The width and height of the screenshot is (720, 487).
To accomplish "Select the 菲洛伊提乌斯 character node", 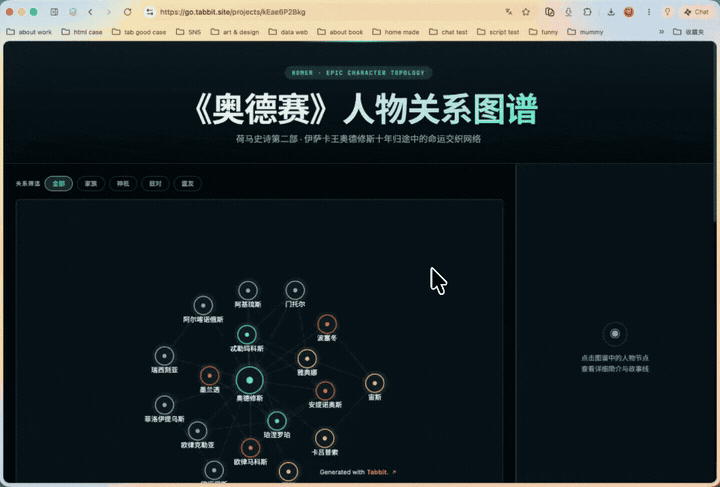I will click(x=164, y=405).
